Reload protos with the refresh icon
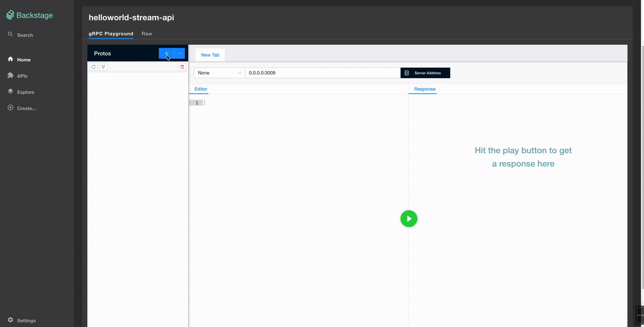Screen dimensions: 644x327 [x=94, y=67]
